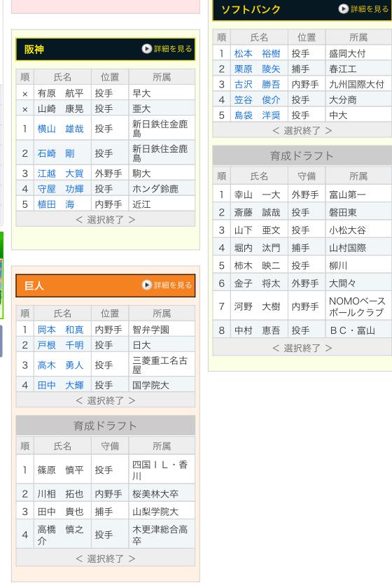Select the name 幸山 一大
Image resolution: width=392 pixels, height=583 pixels.
pos(257,195)
